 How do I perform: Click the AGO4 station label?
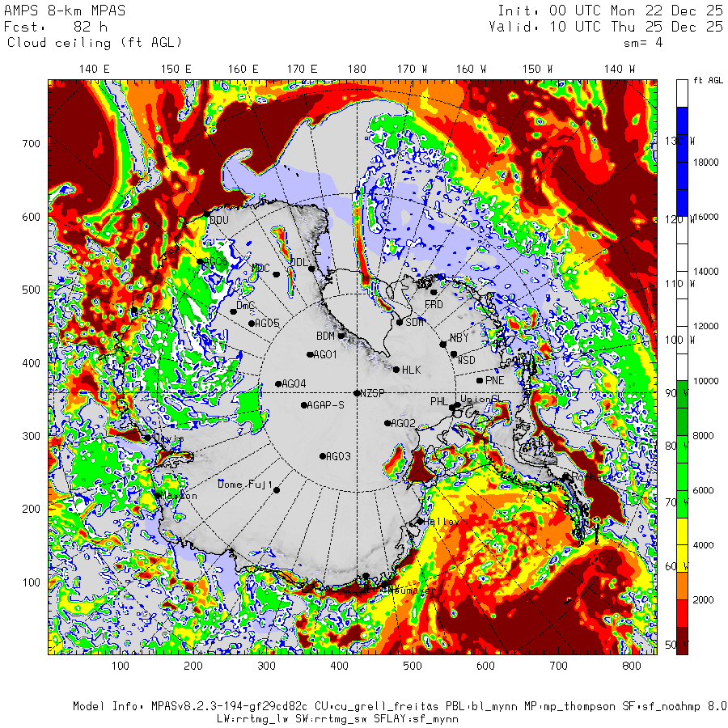[x=294, y=384]
